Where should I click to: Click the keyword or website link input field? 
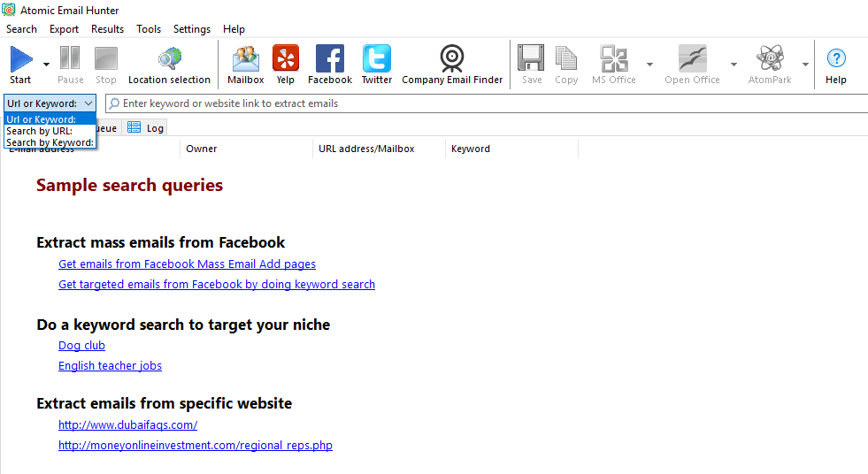coord(488,103)
